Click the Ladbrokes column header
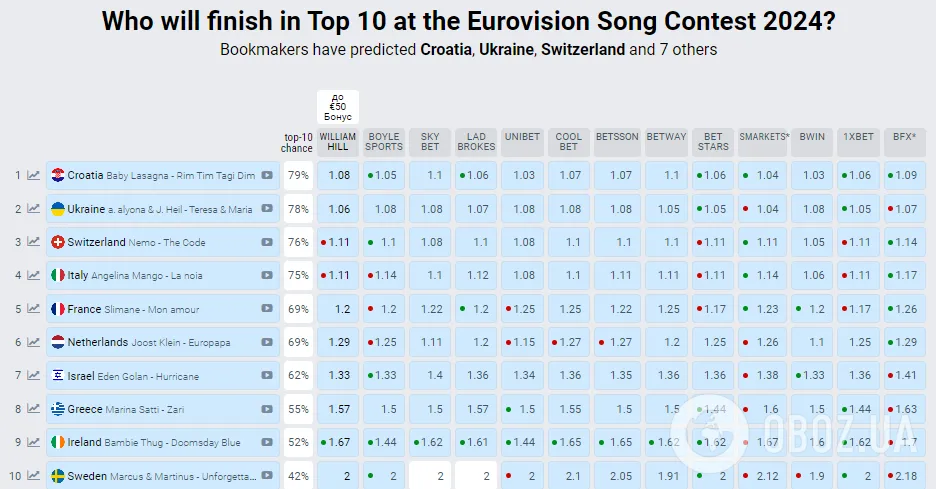 [x=476, y=142]
